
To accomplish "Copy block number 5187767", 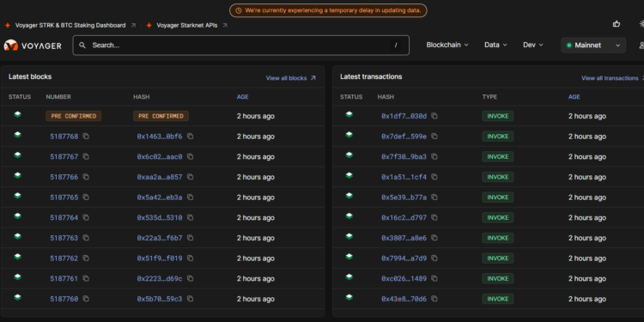I will (86, 156).
